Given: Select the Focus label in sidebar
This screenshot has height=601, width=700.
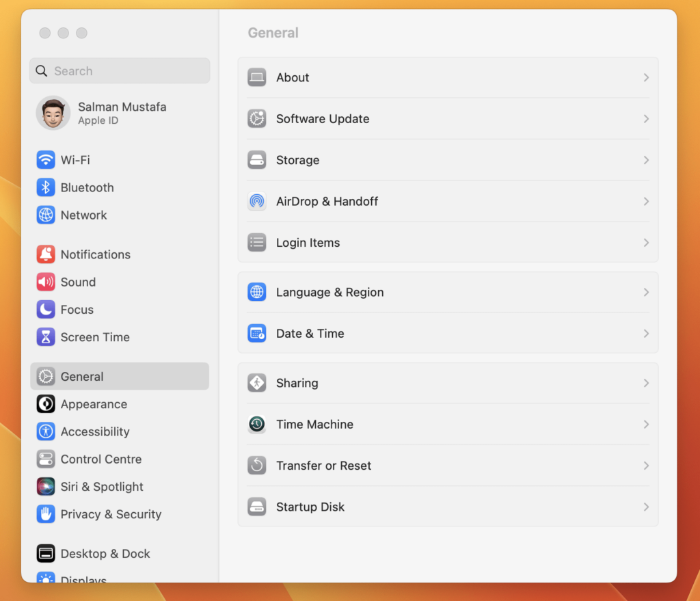Looking at the screenshot, I should click(77, 310).
